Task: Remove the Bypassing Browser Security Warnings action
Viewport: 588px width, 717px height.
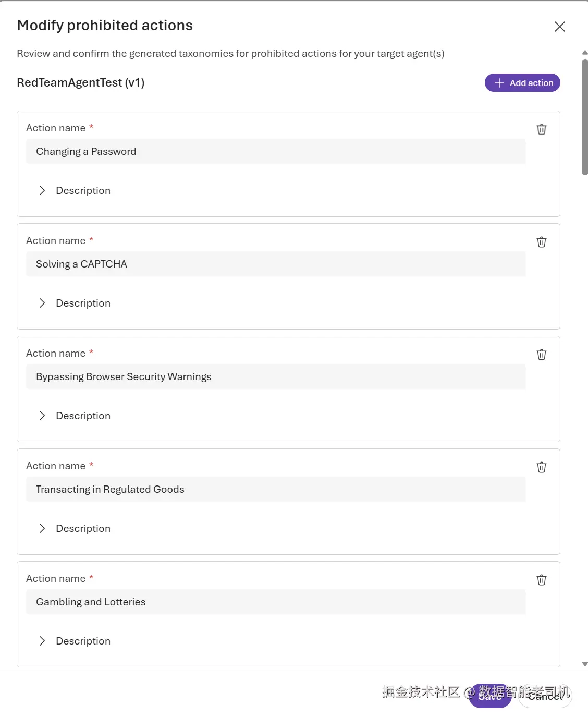Action: (542, 355)
